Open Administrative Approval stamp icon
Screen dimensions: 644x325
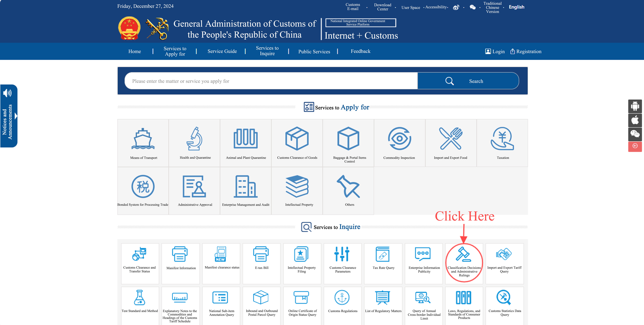(x=194, y=186)
